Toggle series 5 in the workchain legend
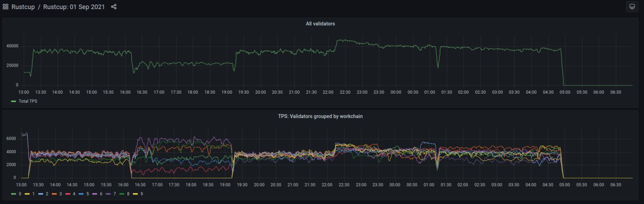This screenshot has width=644, height=204. (88, 193)
